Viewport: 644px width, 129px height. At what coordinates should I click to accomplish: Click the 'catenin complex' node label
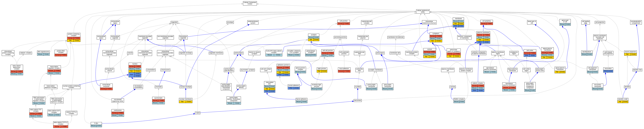pos(478,83)
